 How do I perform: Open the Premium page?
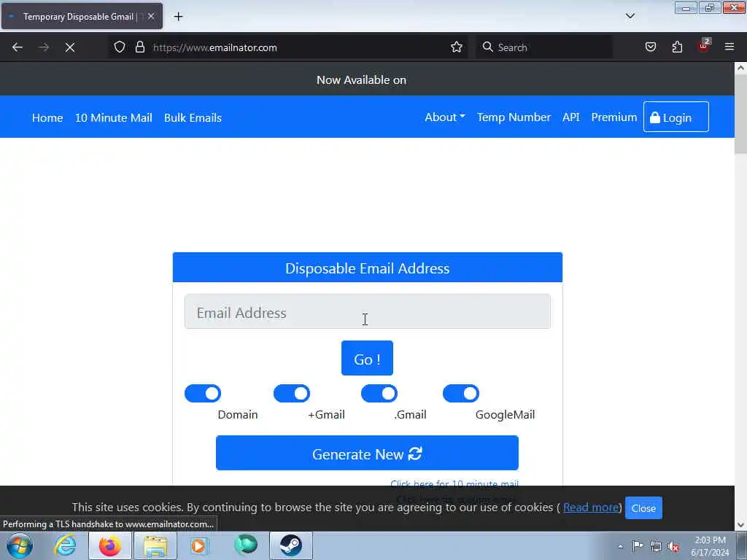(x=614, y=117)
